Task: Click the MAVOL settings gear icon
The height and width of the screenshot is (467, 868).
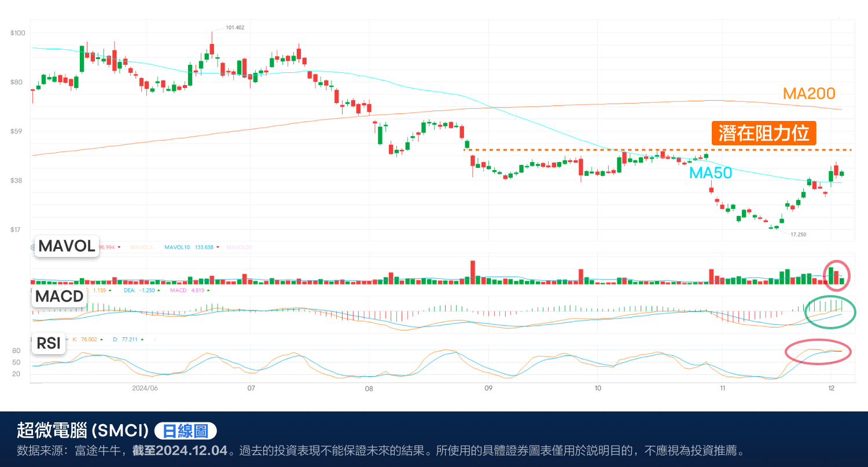Action: (32, 247)
